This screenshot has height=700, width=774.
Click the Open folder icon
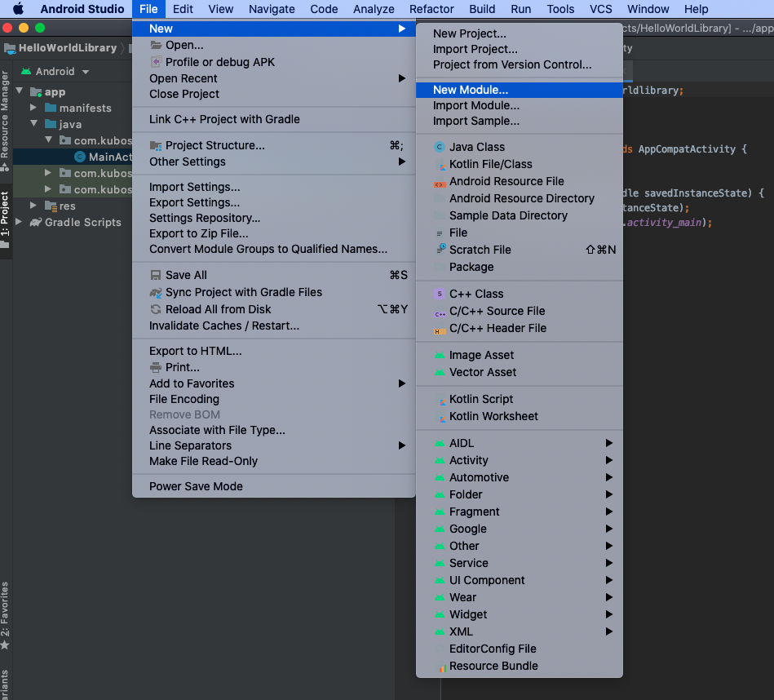(x=156, y=45)
